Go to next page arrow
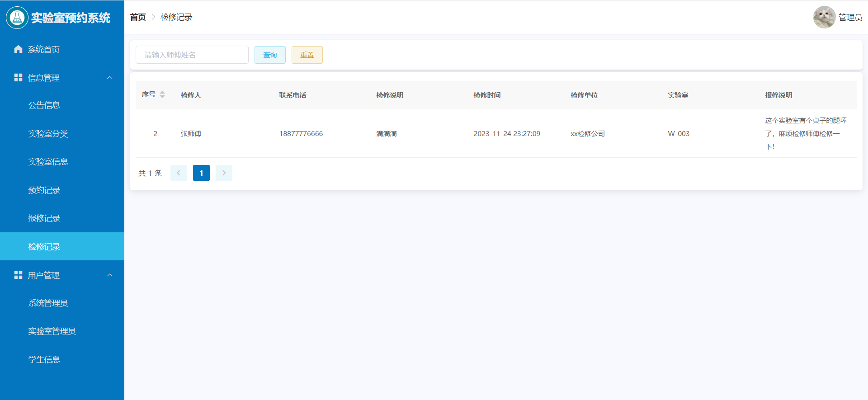 [x=224, y=173]
